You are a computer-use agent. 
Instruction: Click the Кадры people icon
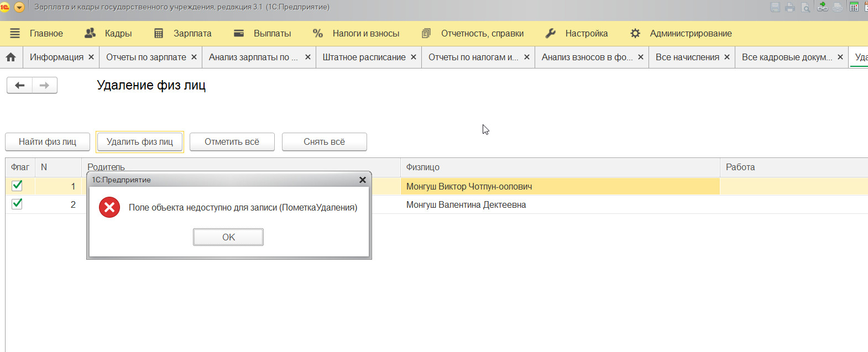[90, 33]
